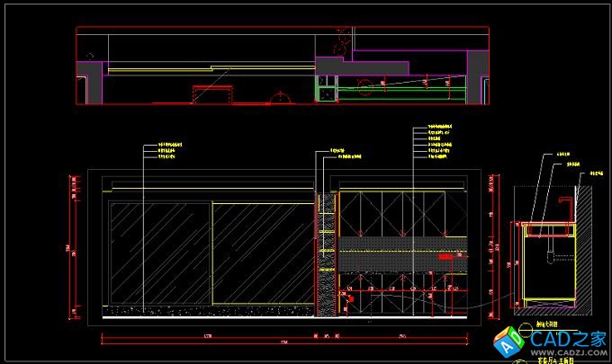Select the small semicircle symbol in the top plan
The image size is (612, 364).
point(283,95)
